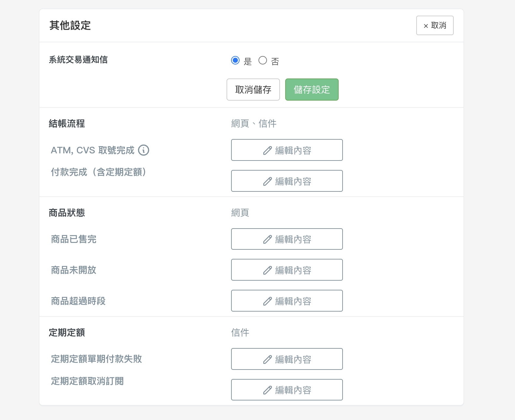Click the 定期定額單期付款失敗 label
The width and height of the screenshot is (515, 420).
pyautogui.click(x=96, y=359)
